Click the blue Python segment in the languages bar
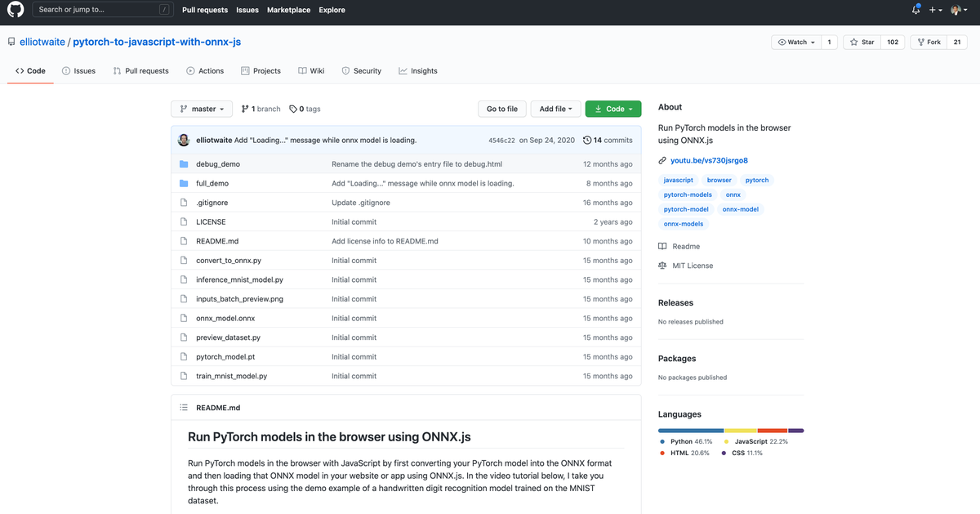 690,430
